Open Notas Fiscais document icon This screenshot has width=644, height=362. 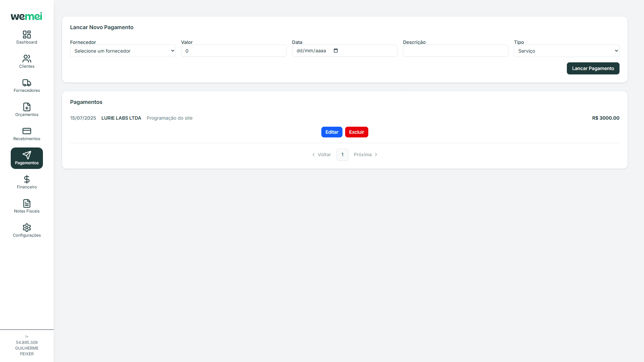tap(27, 203)
